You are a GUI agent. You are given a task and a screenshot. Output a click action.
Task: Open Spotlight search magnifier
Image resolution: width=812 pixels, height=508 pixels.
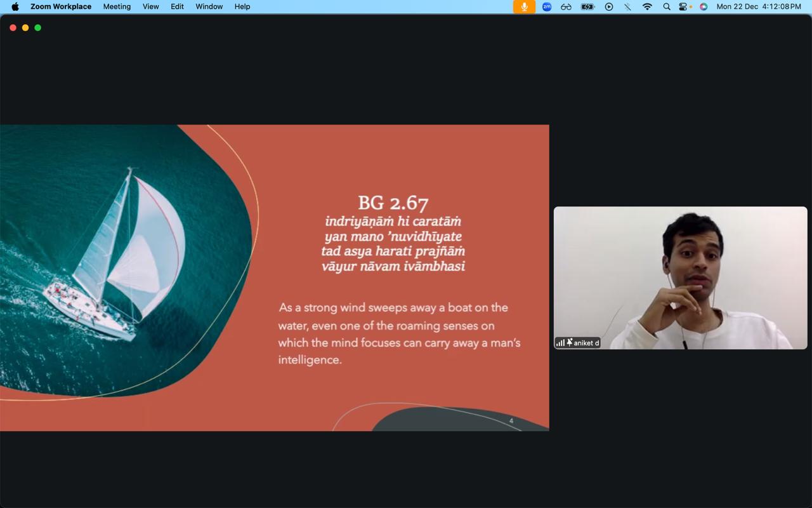[x=667, y=6]
